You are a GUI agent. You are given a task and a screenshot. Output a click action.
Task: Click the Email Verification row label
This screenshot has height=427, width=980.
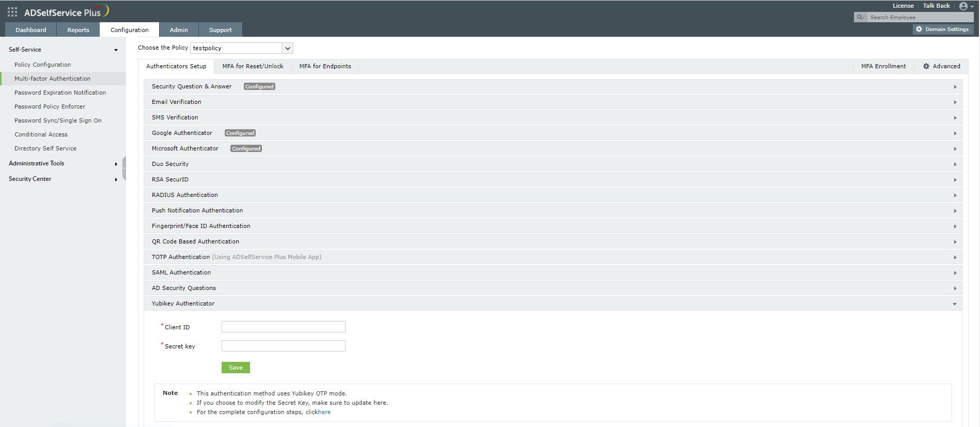tap(177, 102)
